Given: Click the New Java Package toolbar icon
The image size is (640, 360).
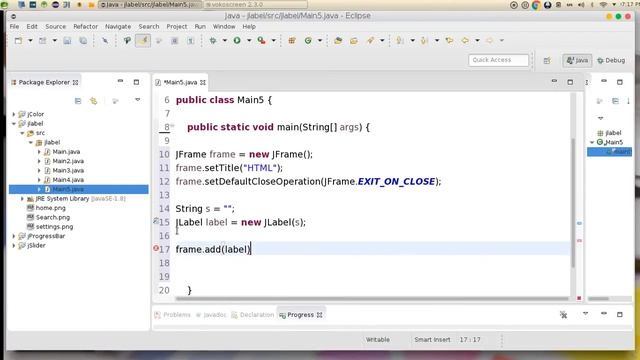Looking at the screenshot, I should (292, 40).
